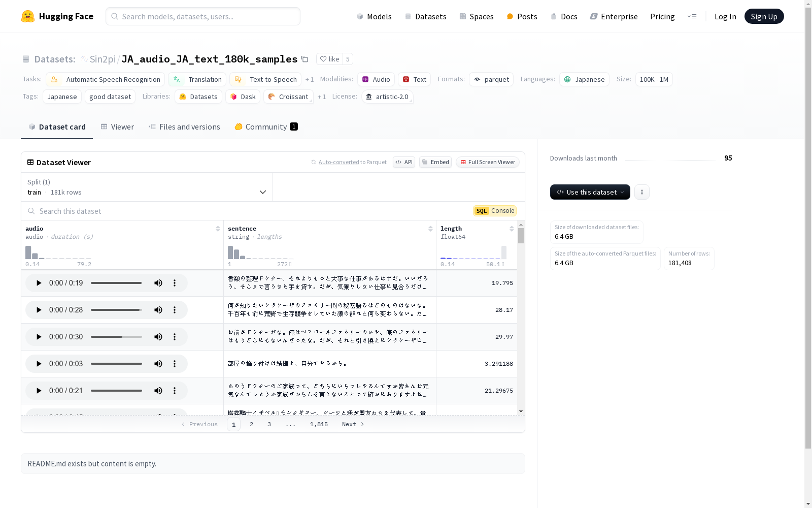Viewport: 812px width, 508px height.
Task: Open Models in top navigation
Action: tap(374, 16)
